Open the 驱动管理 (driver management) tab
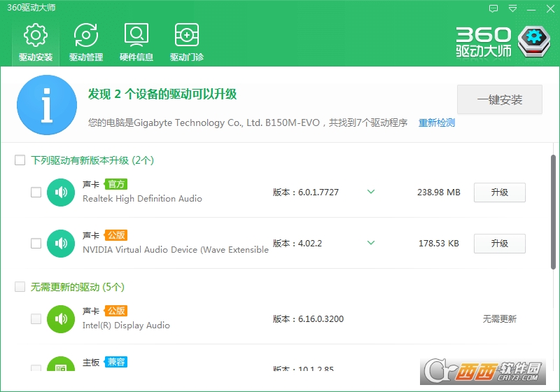Image resolution: width=560 pixels, height=392 pixels. [86, 42]
